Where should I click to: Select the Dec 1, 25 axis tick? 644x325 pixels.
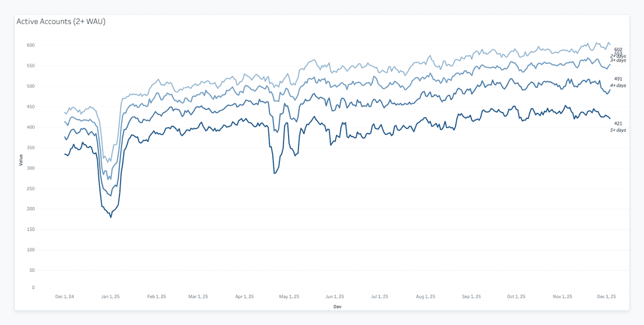click(606, 297)
